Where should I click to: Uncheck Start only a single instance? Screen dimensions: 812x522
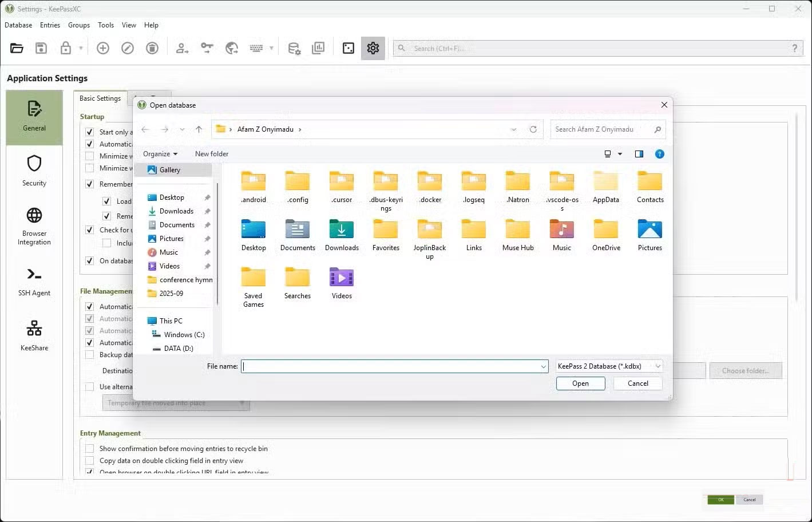point(89,132)
